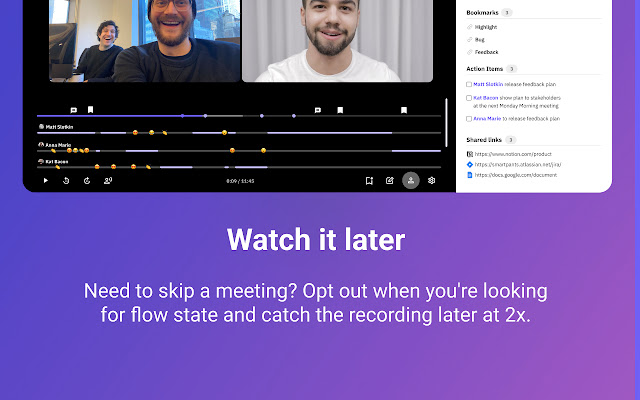Viewport: 640px width, 400px height.
Task: Click the count badge next to Shared links
Action: 511,140
